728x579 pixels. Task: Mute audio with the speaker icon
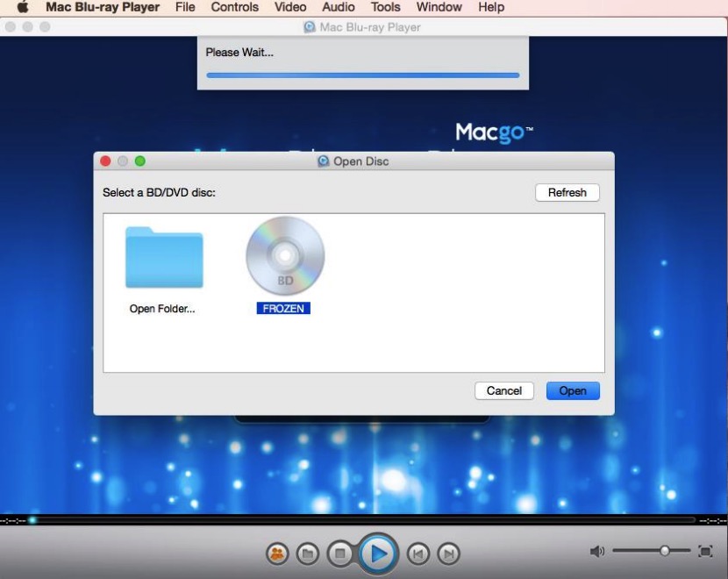(x=597, y=551)
